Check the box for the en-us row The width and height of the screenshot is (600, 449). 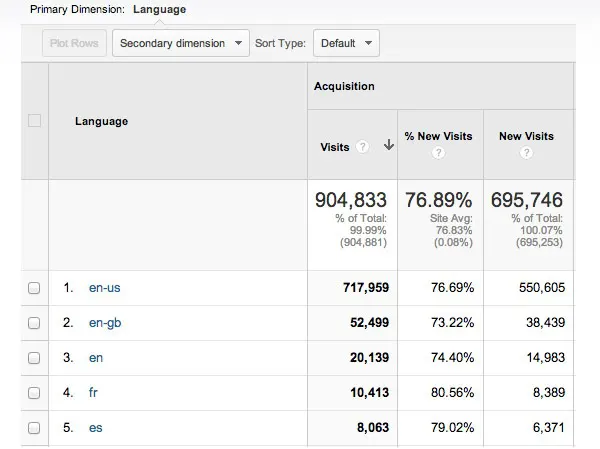pos(34,288)
